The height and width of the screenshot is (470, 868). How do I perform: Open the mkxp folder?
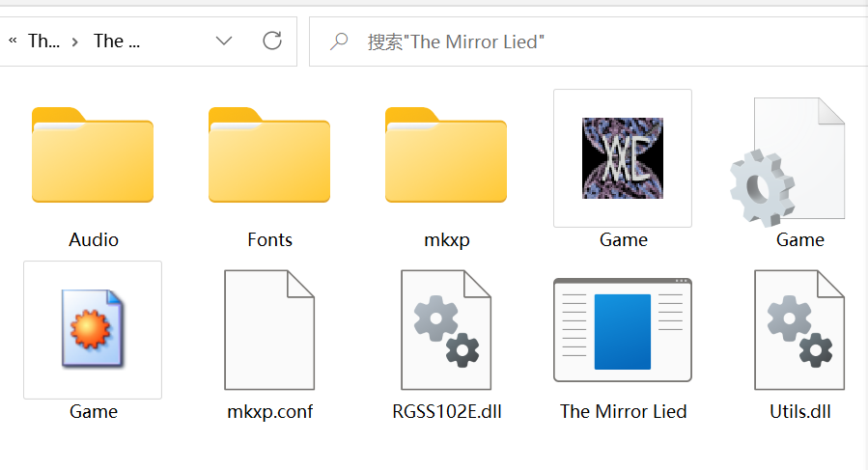pos(446,155)
